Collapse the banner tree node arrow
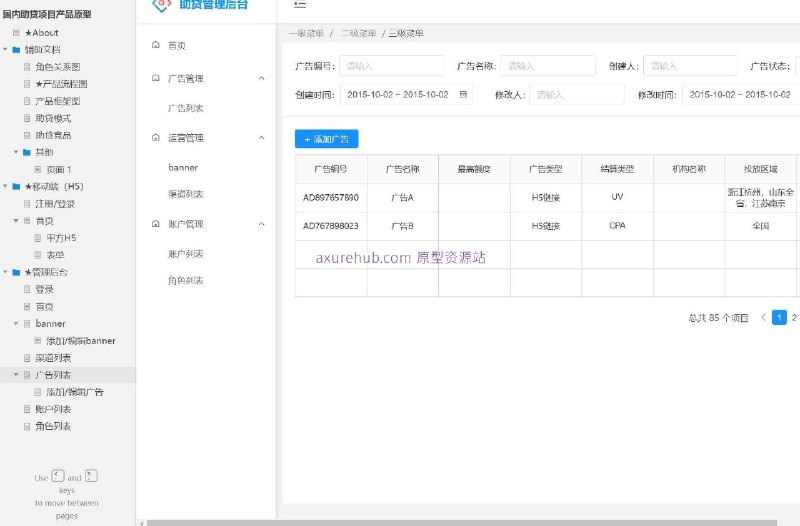Screen dimensions: 800x526 click(x=16, y=323)
